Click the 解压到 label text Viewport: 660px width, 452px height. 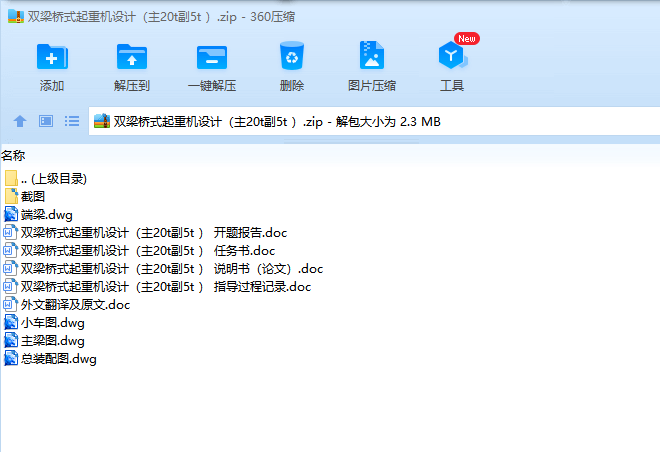132,86
